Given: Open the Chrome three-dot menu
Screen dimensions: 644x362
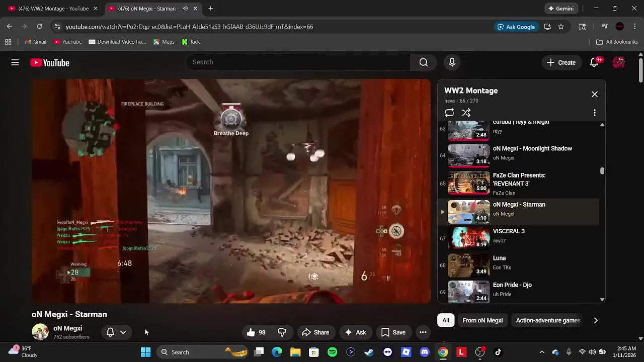Looking at the screenshot, I should coord(635,27).
